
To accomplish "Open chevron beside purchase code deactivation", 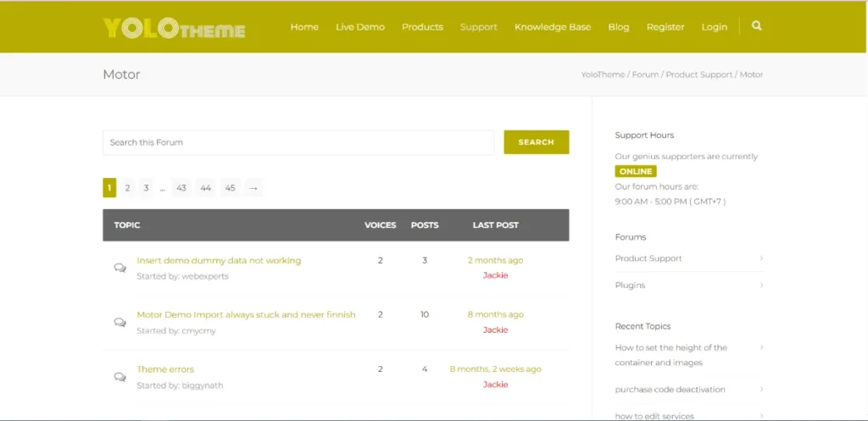I will pyautogui.click(x=760, y=390).
